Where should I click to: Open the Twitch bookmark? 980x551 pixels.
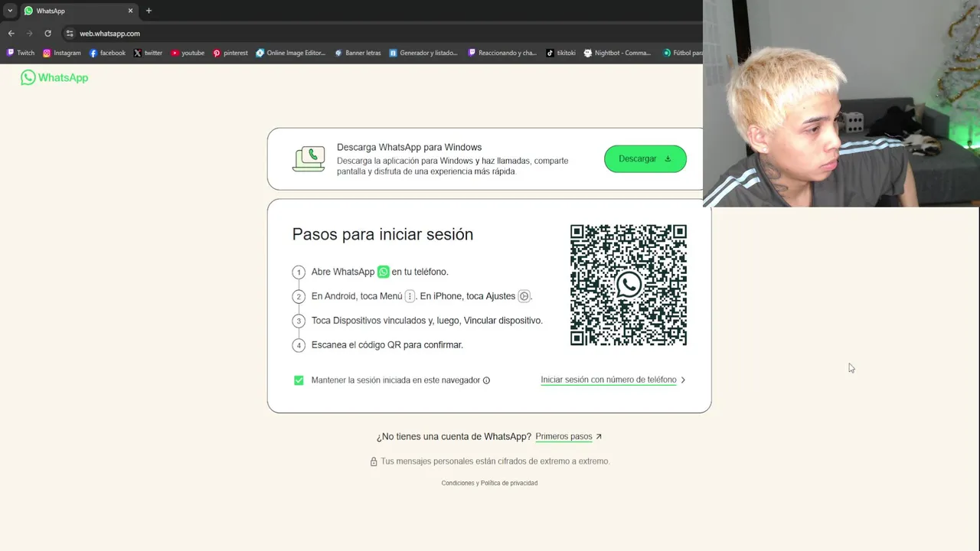click(21, 53)
